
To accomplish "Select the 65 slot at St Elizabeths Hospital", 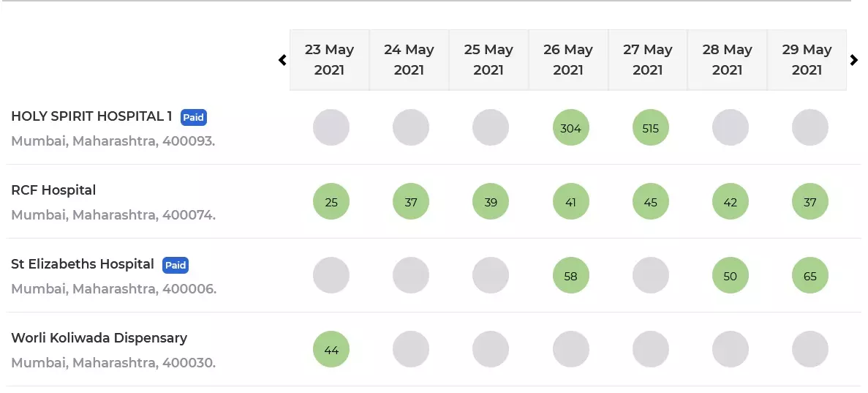I will point(810,275).
